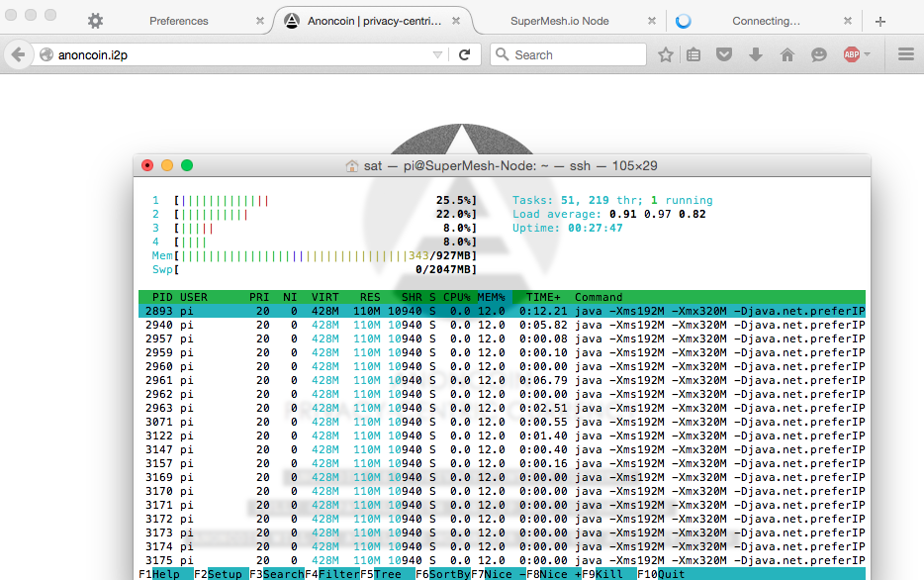The width and height of the screenshot is (924, 580).
Task: Click the browser Search field
Action: click(568, 54)
